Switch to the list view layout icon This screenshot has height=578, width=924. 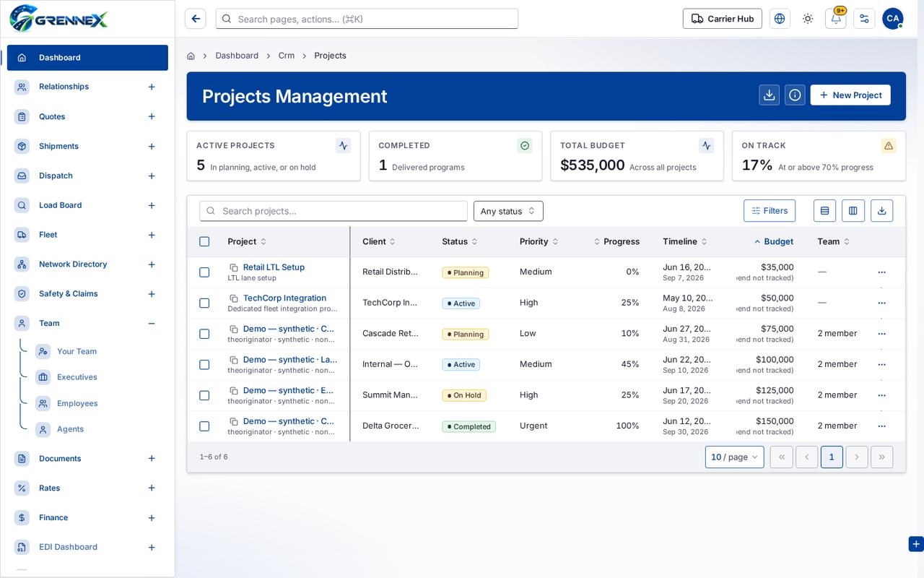tap(824, 210)
